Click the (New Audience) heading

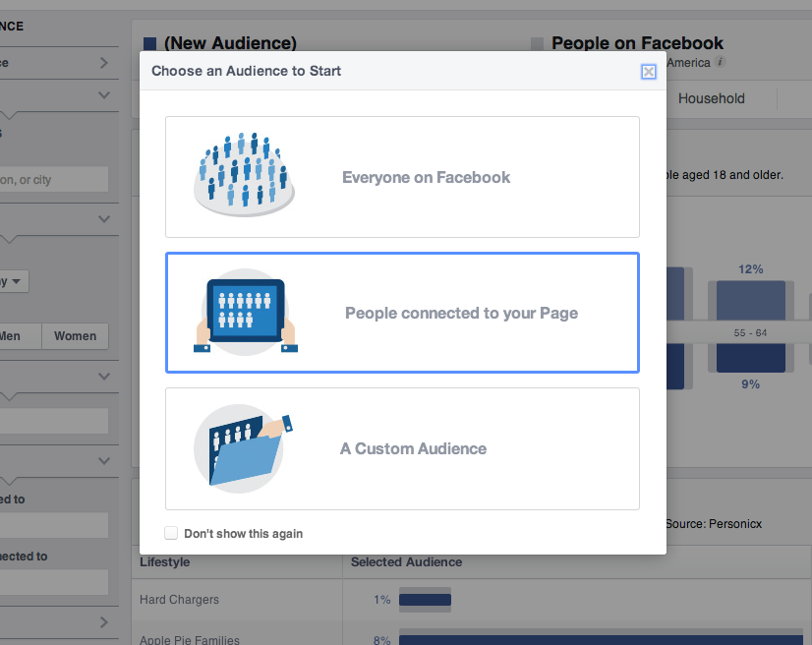click(x=230, y=43)
